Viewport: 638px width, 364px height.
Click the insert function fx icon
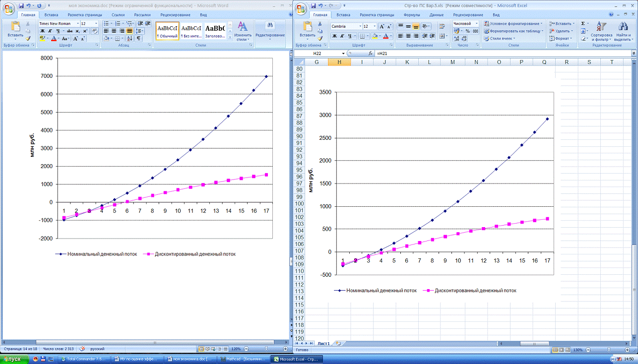point(370,53)
